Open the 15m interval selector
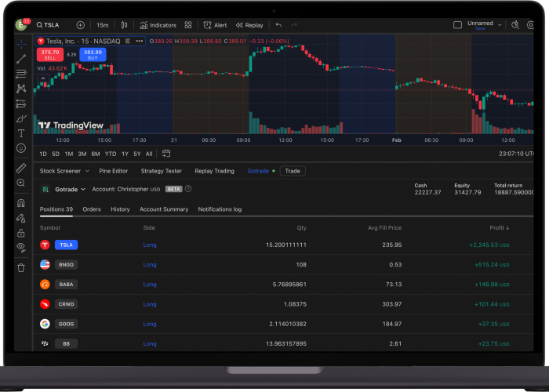The image size is (549, 392). coord(102,25)
